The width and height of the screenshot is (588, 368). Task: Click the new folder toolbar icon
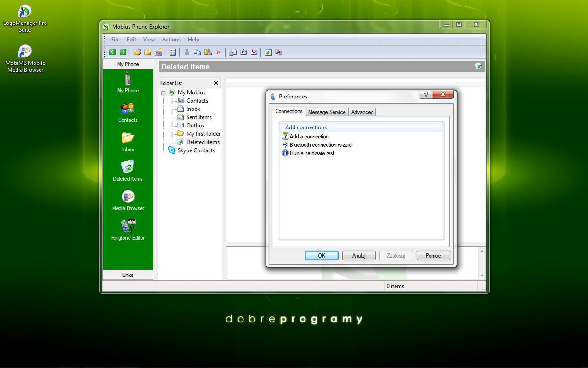pos(148,52)
